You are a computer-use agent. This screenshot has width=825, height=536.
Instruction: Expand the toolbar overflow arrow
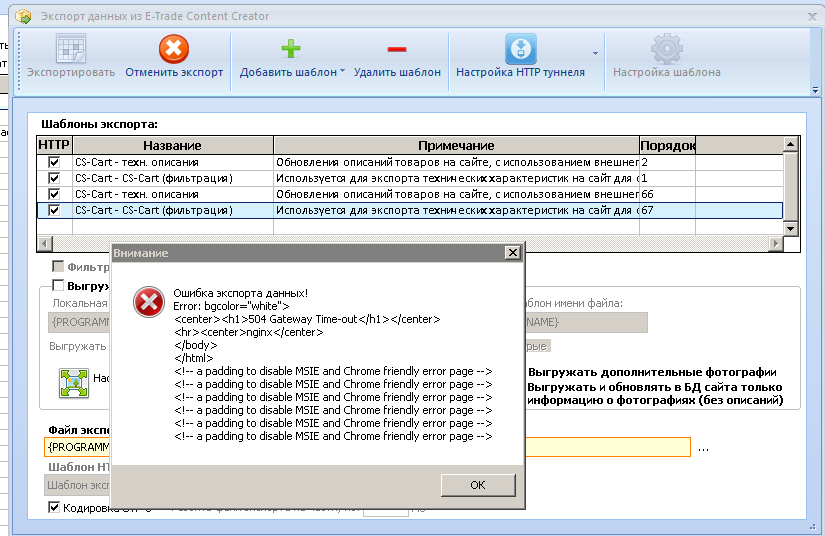pos(815,90)
